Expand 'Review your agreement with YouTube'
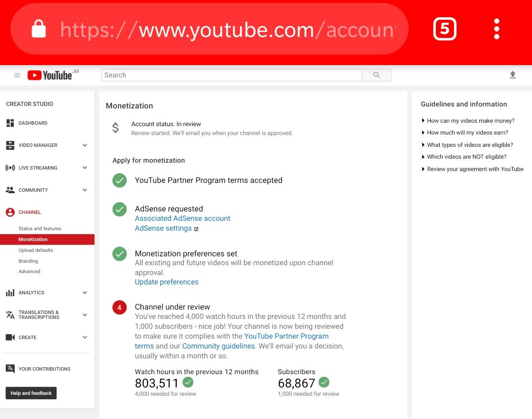This screenshot has height=419, width=532. (472, 169)
